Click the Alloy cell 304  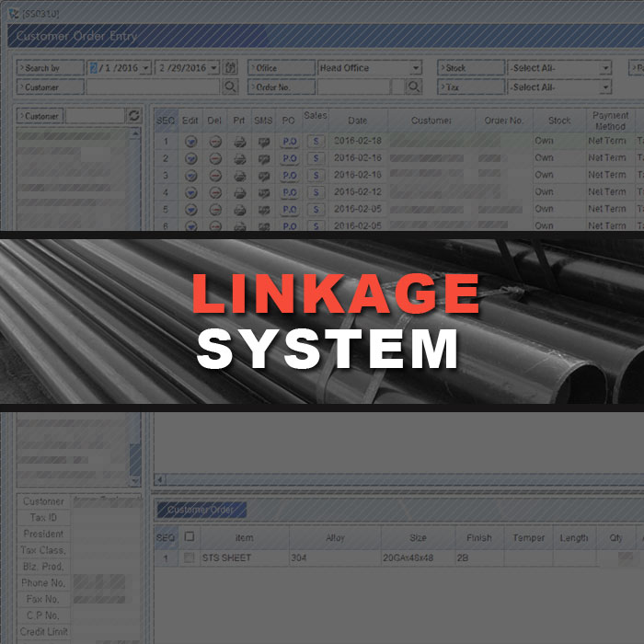click(335, 558)
